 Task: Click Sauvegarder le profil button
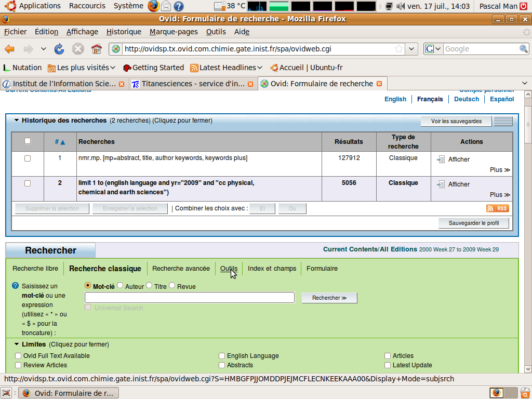(474, 223)
